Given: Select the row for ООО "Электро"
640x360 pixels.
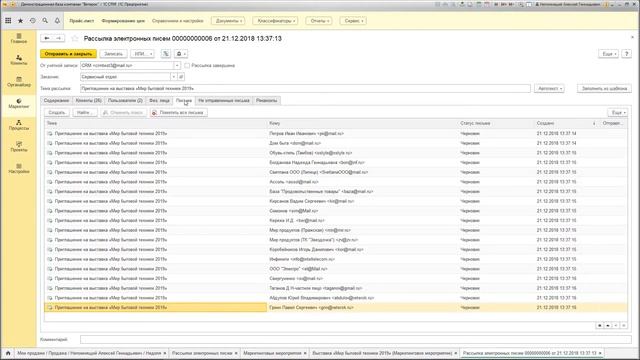Looking at the screenshot, I should tap(336, 269).
